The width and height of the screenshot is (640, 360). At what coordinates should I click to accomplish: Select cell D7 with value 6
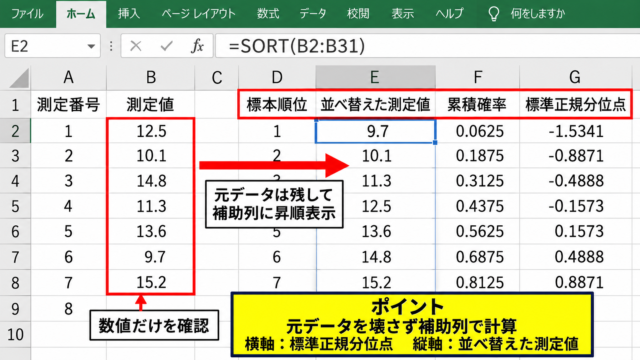point(277,257)
